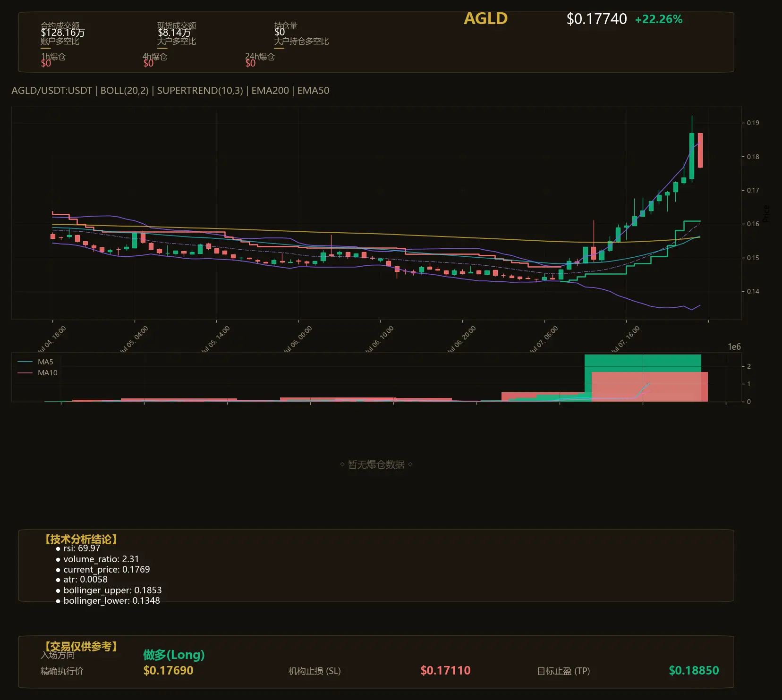Click the 24h爆仓 liquidation stat
Image resolution: width=782 pixels, height=700 pixels.
tap(260, 57)
